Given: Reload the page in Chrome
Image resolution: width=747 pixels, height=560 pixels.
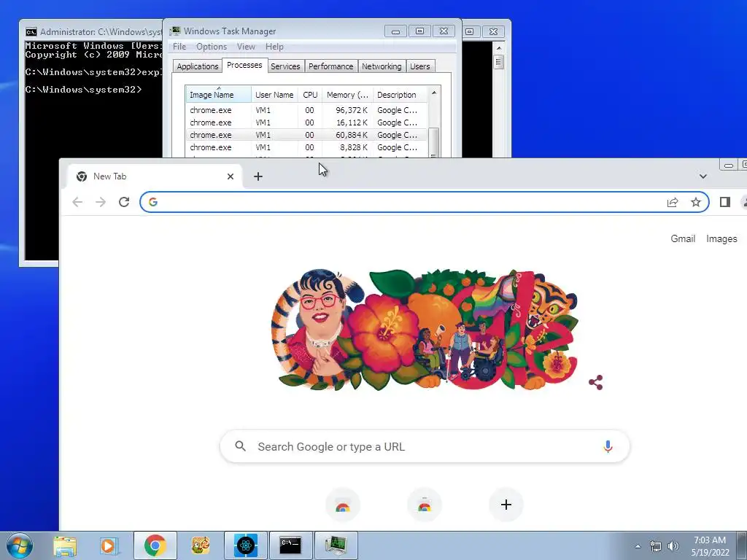Looking at the screenshot, I should click(x=124, y=203).
